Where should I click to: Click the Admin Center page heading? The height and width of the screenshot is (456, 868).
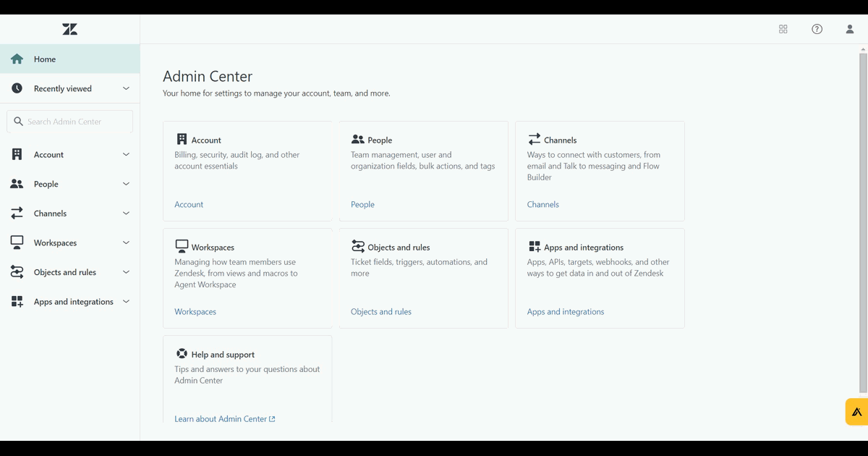click(208, 77)
